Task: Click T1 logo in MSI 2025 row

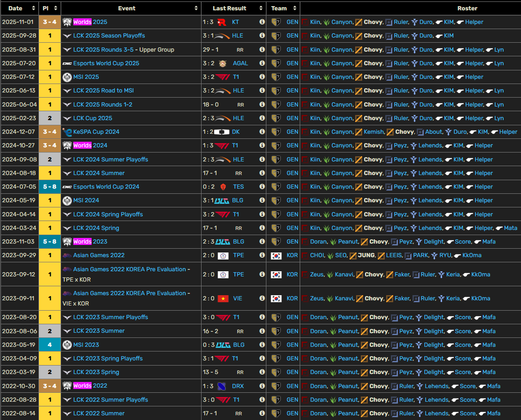Action: 222,77
